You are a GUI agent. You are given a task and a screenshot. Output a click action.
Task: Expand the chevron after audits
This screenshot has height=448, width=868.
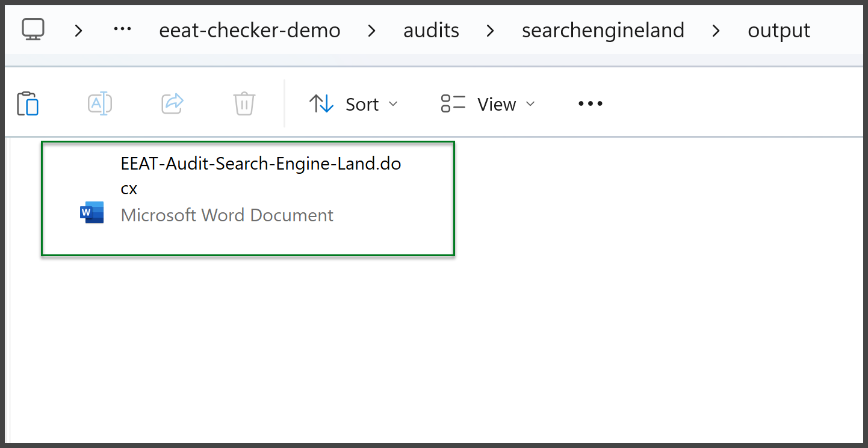pyautogui.click(x=491, y=30)
